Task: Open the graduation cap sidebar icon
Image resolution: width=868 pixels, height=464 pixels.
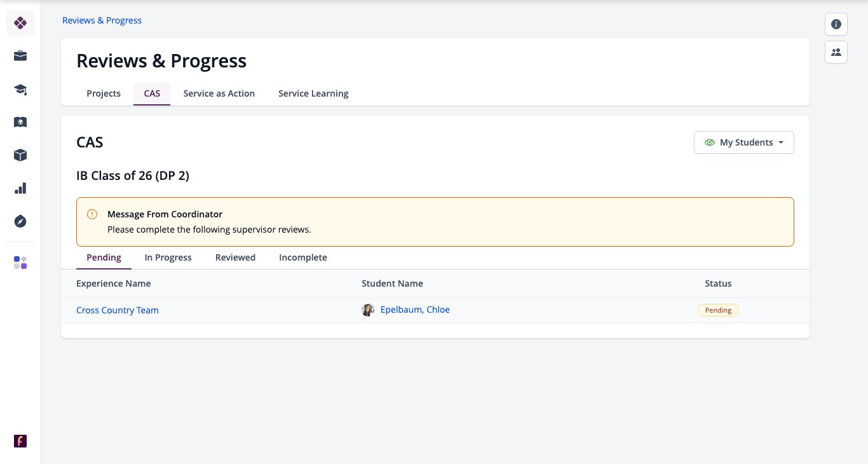Action: click(20, 89)
